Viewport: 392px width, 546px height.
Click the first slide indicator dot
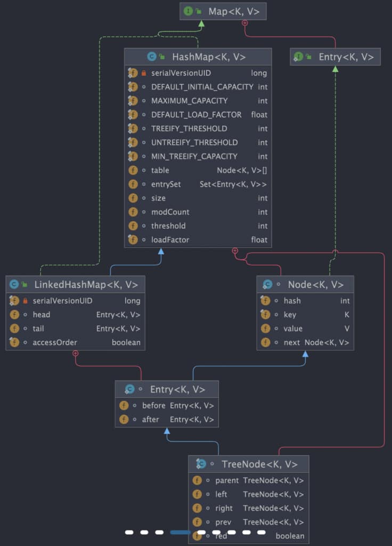click(x=129, y=532)
